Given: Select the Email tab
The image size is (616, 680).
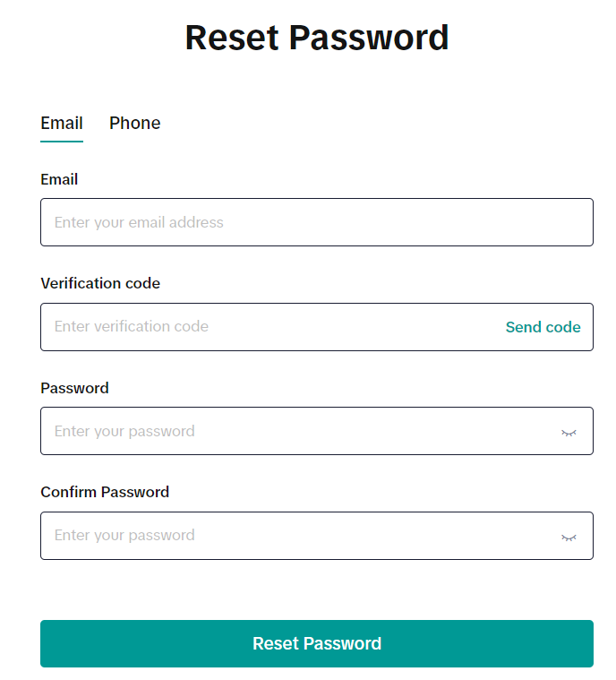Looking at the screenshot, I should 62,124.
